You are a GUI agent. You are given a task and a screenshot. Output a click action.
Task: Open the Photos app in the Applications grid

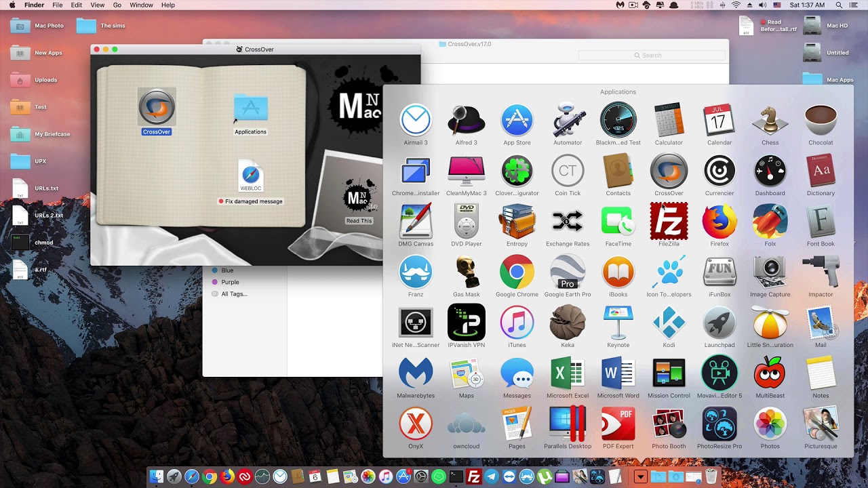click(770, 424)
